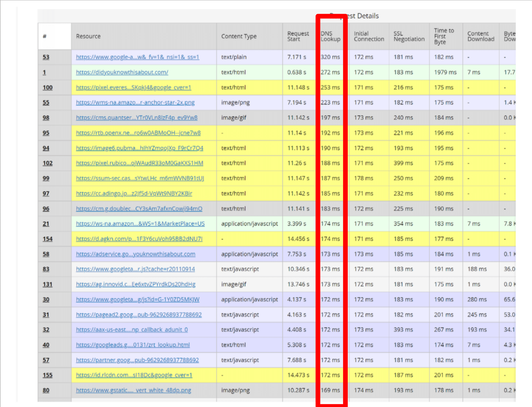Click the Content Type column header
Screen dimensions: 532x407
tap(239, 36)
